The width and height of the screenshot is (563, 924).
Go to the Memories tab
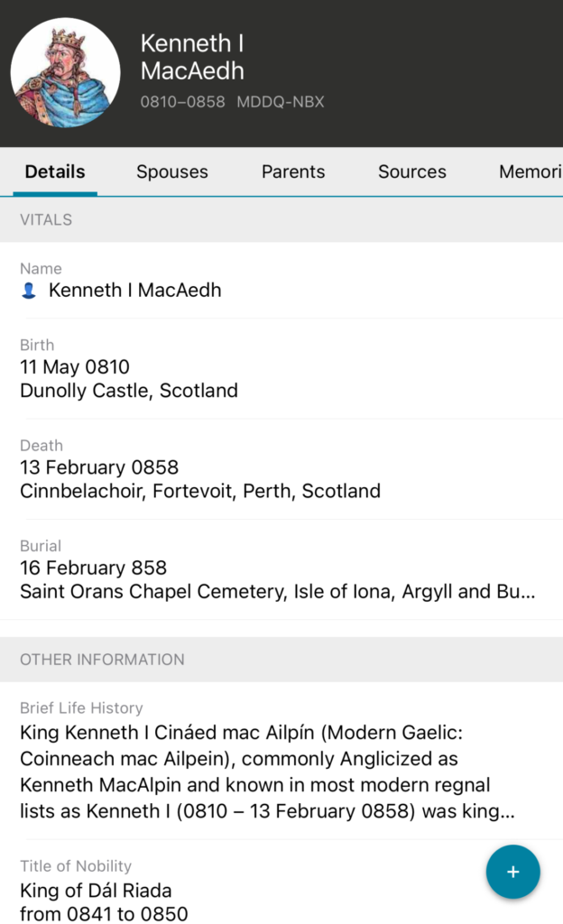tap(531, 171)
